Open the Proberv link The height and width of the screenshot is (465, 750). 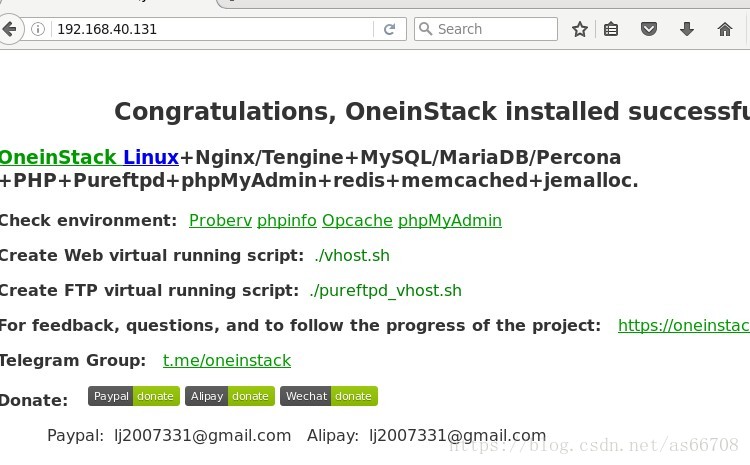(221, 221)
